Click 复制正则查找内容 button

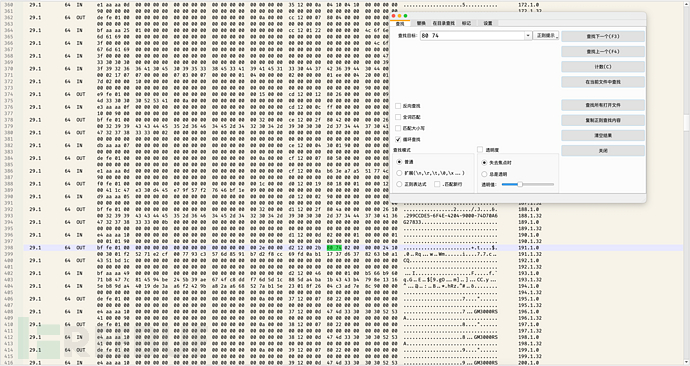[x=603, y=120]
